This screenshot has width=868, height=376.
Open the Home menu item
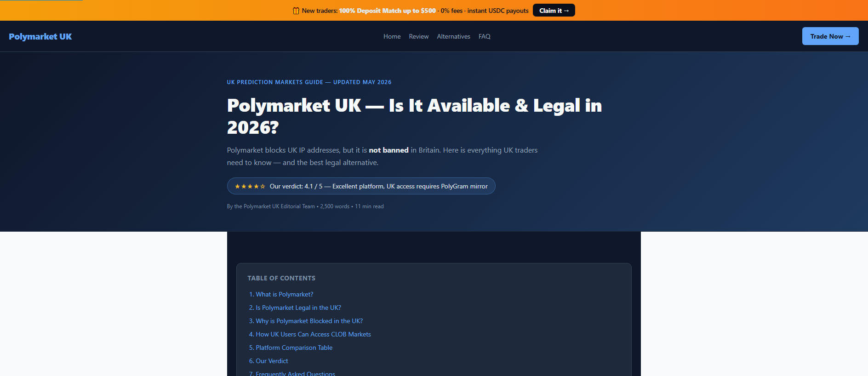(392, 36)
